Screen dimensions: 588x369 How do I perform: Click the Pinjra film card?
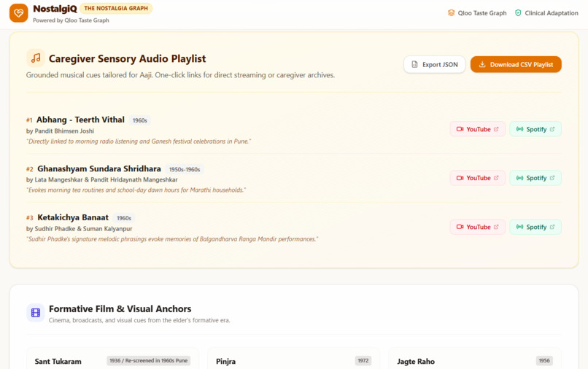pos(293,359)
